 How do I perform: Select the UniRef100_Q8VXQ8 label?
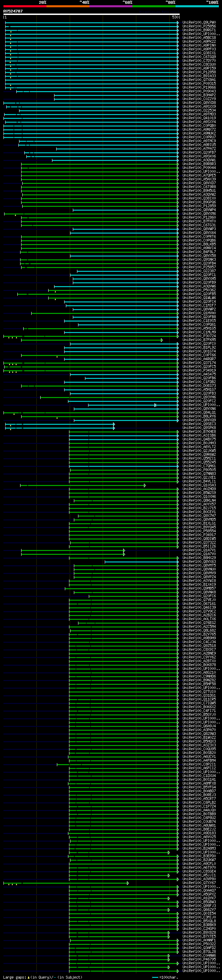(x=199, y=103)
